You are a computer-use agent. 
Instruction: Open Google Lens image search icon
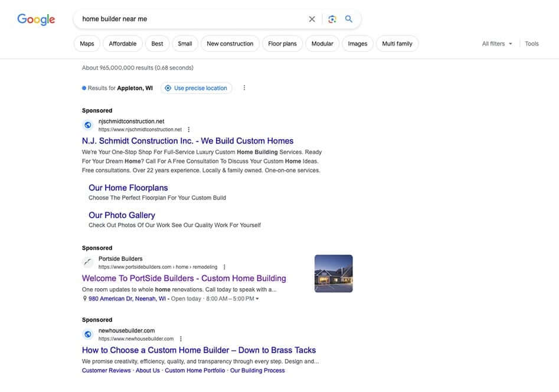332,19
